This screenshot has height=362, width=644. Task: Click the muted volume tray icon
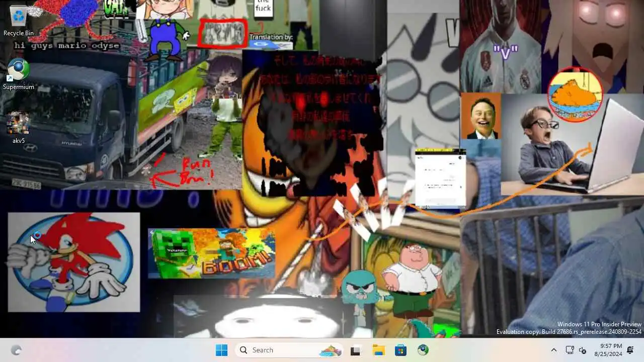pyautogui.click(x=583, y=350)
